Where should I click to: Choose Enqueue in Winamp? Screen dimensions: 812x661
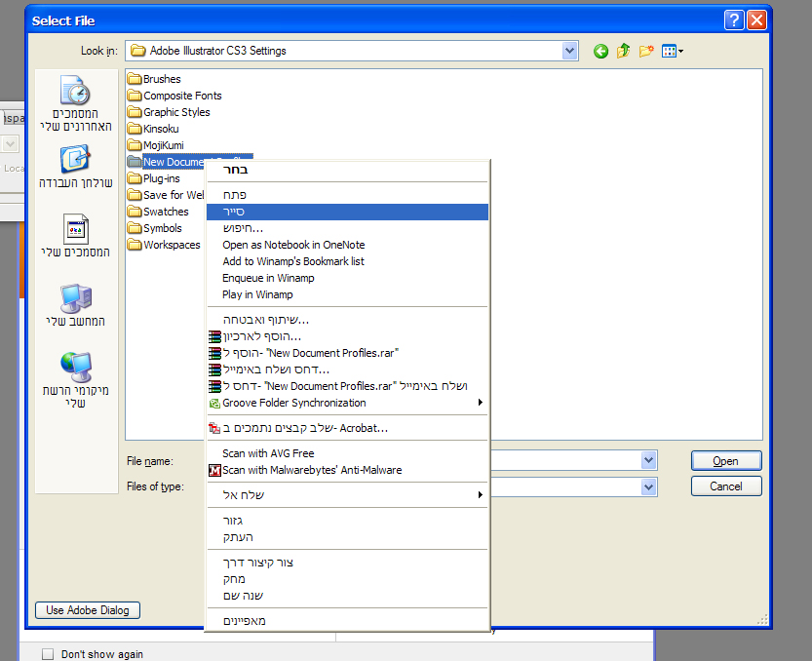click(x=347, y=278)
